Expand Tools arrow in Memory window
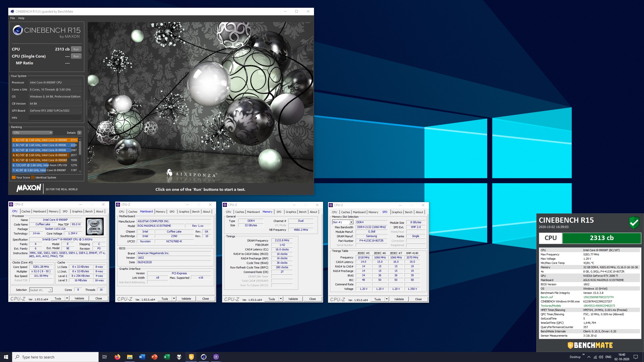Viewport: 644px width, 362px height. [x=281, y=299]
